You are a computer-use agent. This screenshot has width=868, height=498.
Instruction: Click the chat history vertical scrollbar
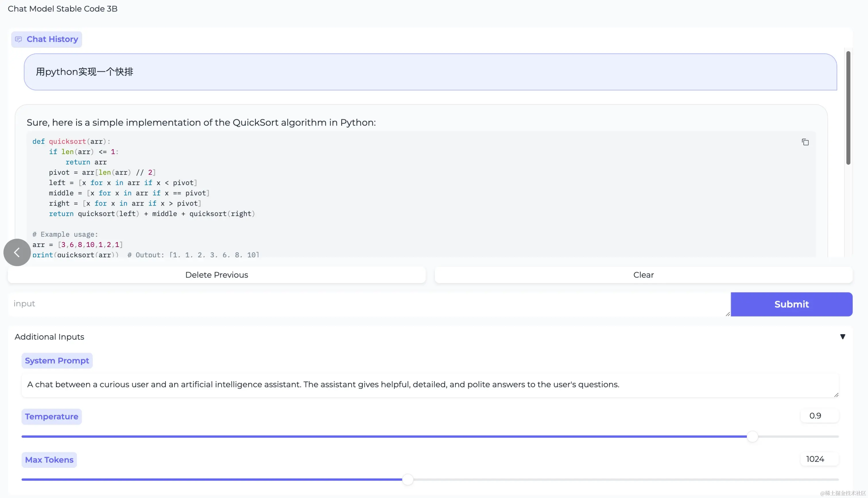[x=848, y=108]
